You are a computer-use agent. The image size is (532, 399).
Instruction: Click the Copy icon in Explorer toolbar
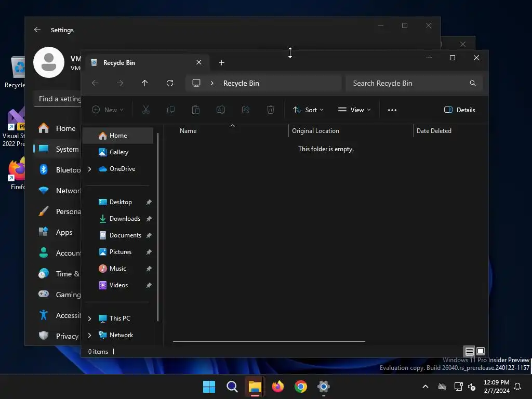click(x=170, y=110)
